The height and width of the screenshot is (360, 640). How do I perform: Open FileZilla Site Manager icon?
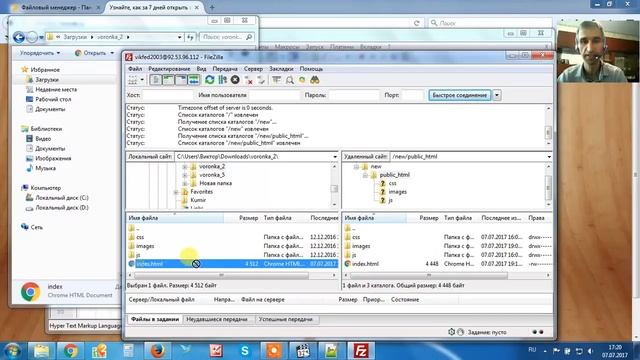click(x=133, y=80)
